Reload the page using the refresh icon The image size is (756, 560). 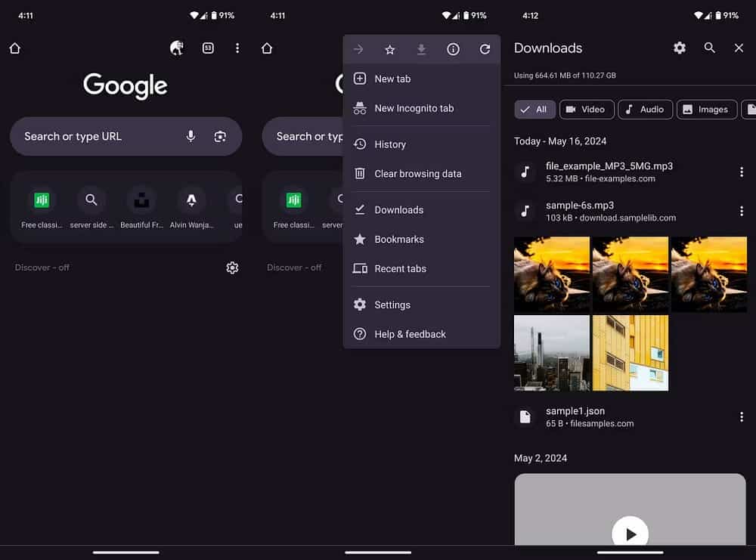coord(485,49)
